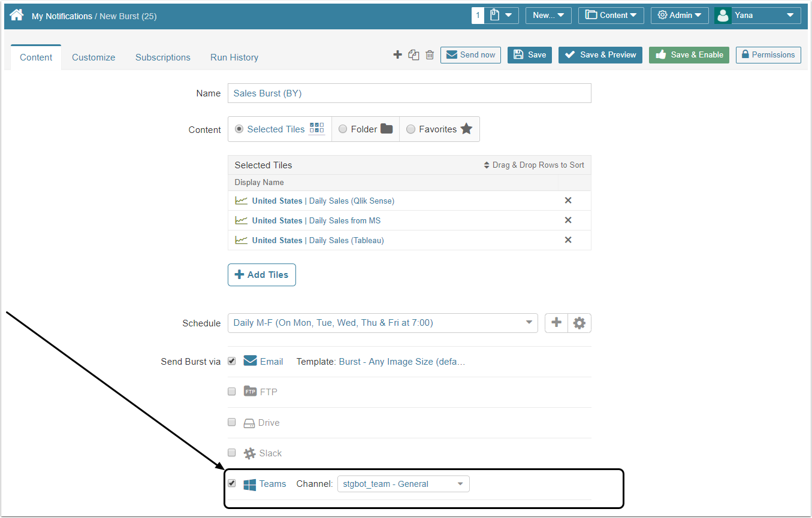Screen dimensions: 812x518
Task: Expand the Content menu in header
Action: [611, 15]
